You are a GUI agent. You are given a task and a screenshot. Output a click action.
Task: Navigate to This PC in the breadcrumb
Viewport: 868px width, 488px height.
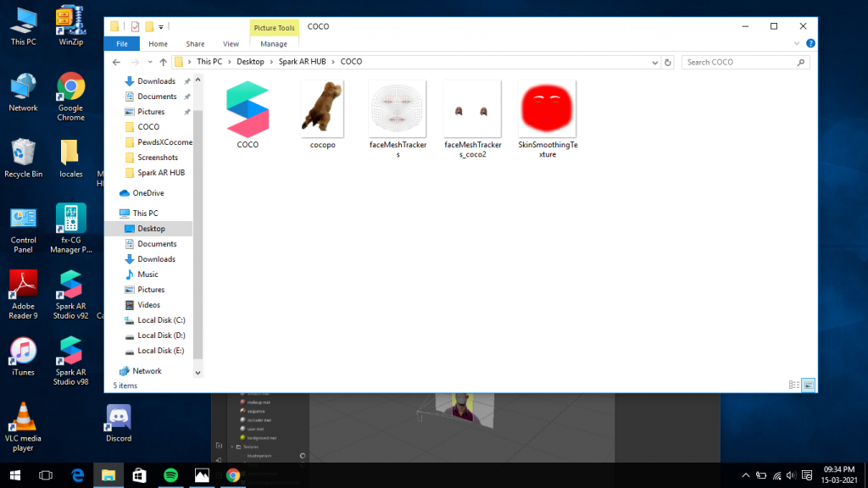pyautogui.click(x=209, y=61)
